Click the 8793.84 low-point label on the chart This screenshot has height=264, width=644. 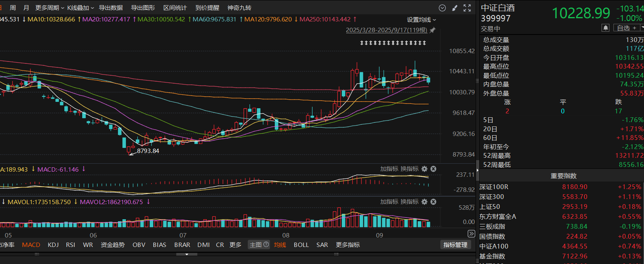click(x=148, y=151)
